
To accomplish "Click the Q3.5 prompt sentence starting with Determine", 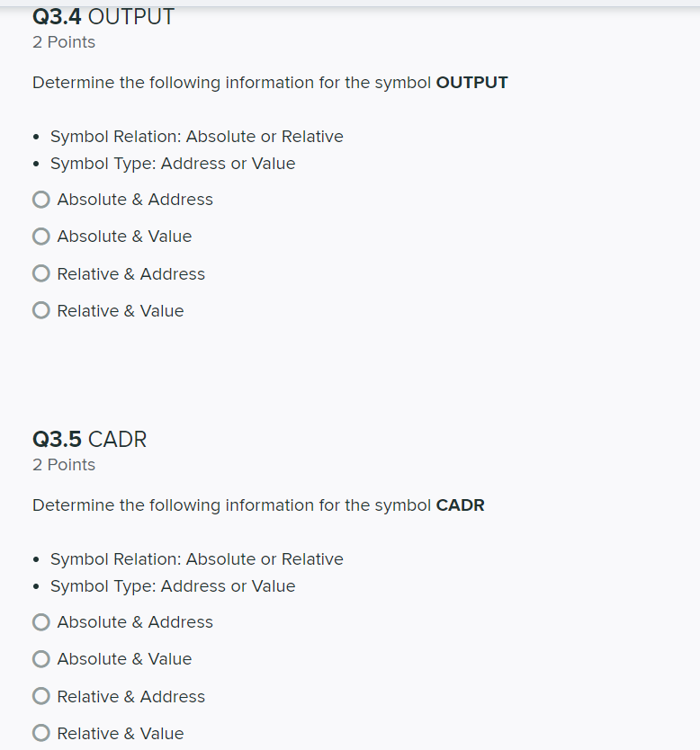I will tap(258, 505).
